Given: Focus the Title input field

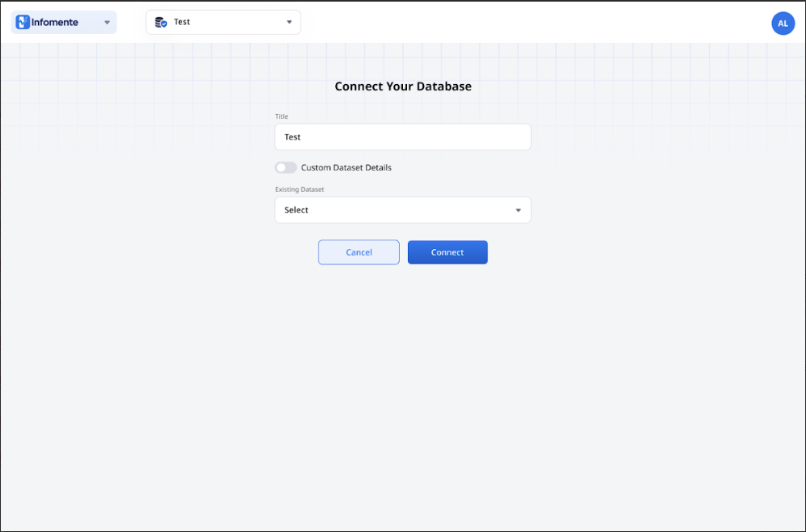Looking at the screenshot, I should pyautogui.click(x=402, y=137).
